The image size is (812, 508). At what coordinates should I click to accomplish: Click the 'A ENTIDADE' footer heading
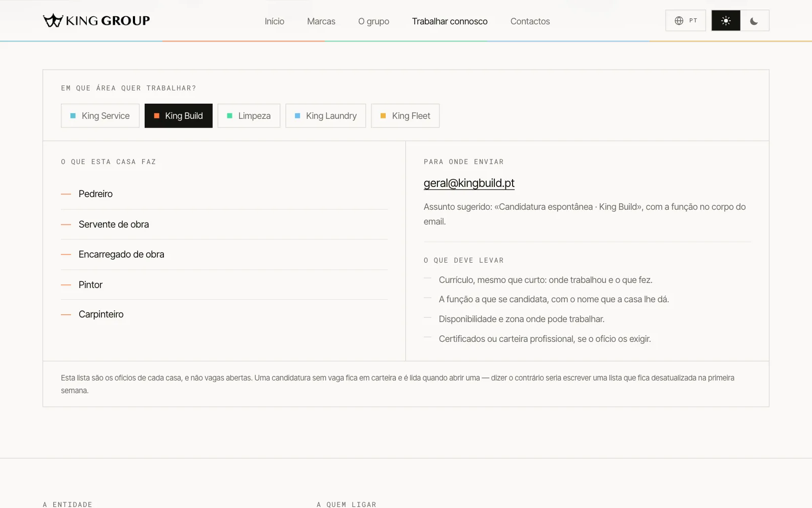pos(67,504)
